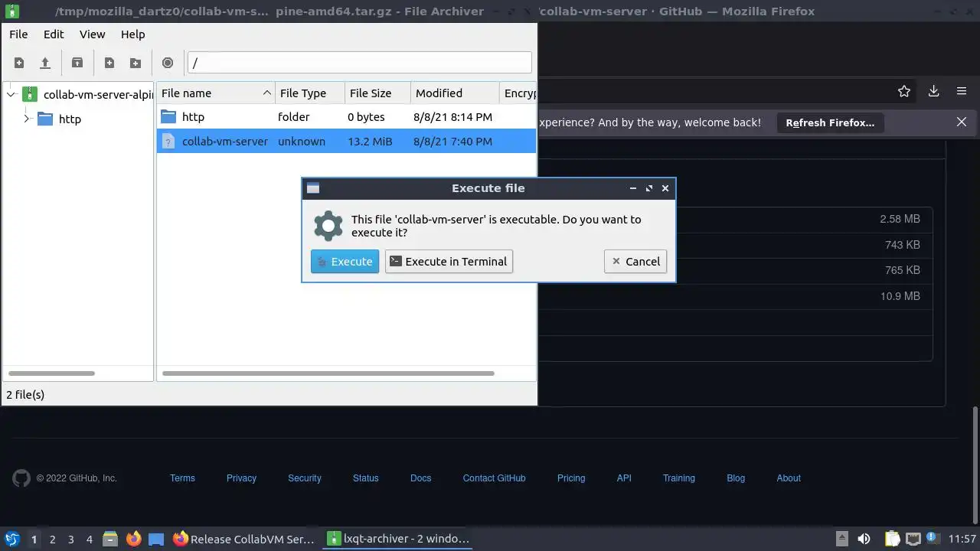This screenshot has height=551, width=980.
Task: Open the LXQt start menu icon
Action: (x=12, y=539)
